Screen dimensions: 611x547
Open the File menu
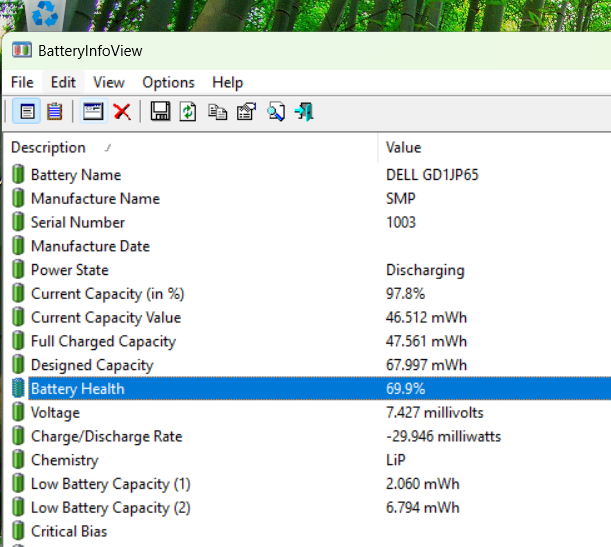[x=22, y=82]
